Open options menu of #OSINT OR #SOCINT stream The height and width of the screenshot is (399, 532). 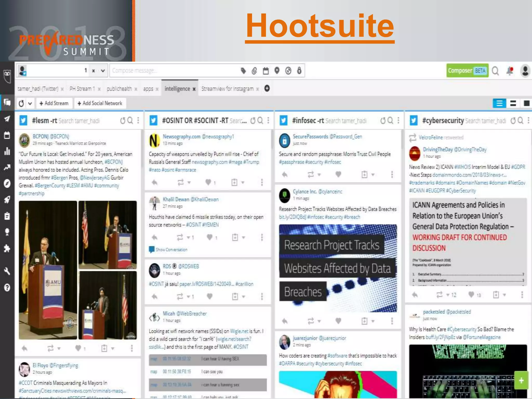click(x=268, y=121)
